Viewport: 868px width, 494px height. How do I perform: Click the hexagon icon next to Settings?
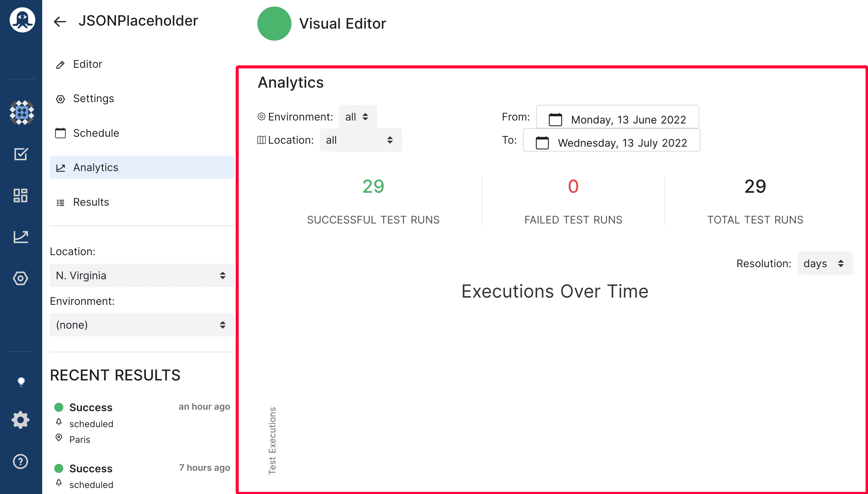click(60, 99)
